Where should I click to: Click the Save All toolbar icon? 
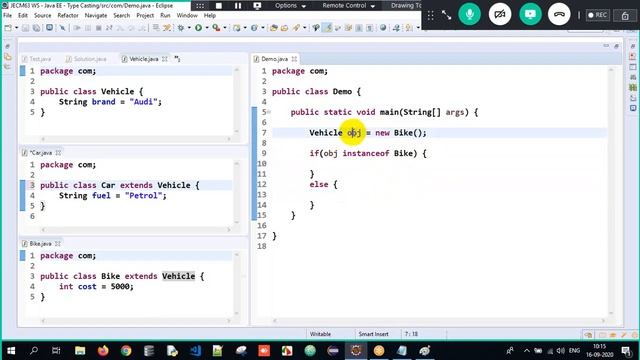click(x=36, y=28)
